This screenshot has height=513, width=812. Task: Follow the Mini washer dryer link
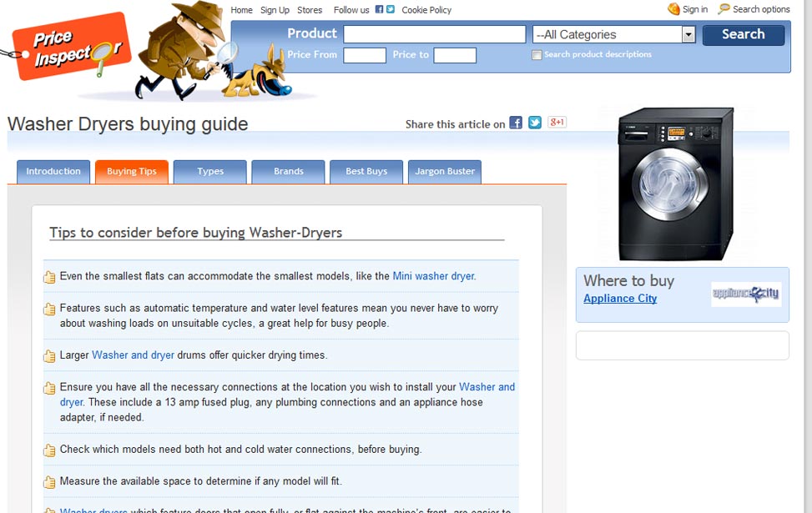pos(433,276)
